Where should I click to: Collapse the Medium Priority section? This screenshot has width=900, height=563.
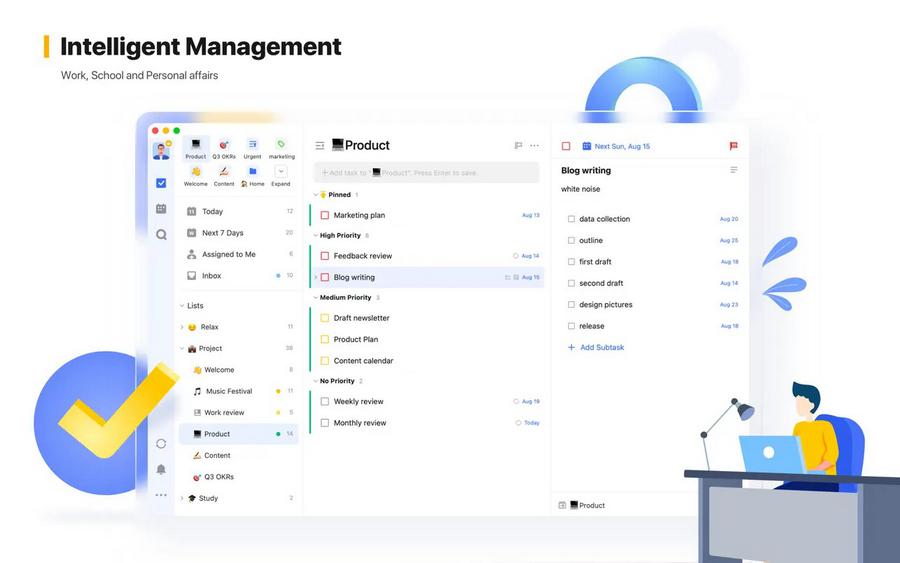(316, 297)
